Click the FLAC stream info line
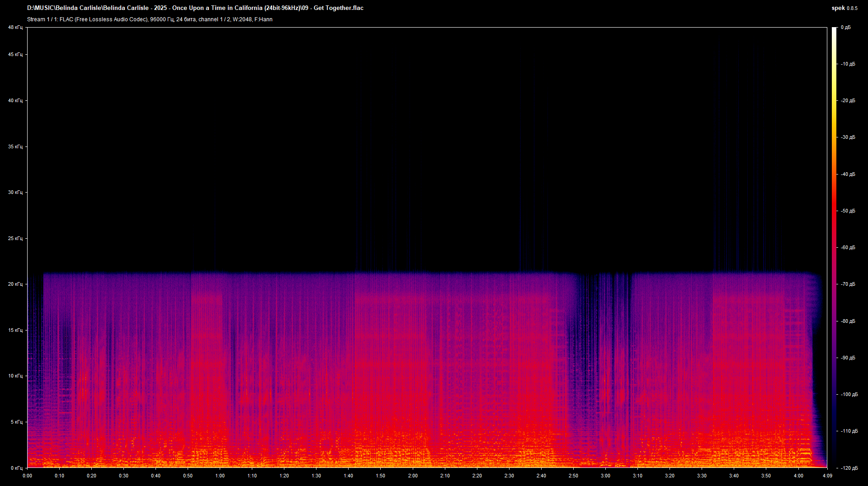This screenshot has width=868, height=486. (150, 19)
